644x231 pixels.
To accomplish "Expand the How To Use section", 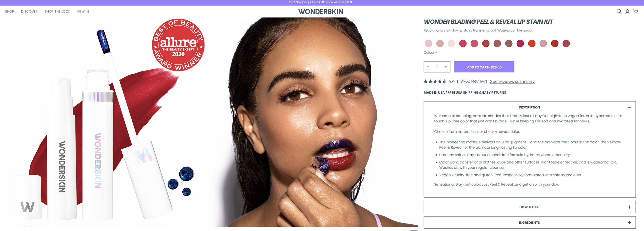I will 530,207.
